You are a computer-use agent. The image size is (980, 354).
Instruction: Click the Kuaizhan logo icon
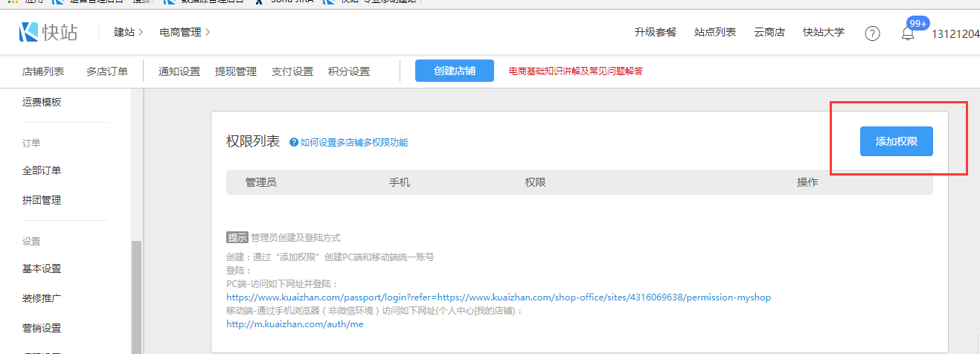tap(30, 33)
